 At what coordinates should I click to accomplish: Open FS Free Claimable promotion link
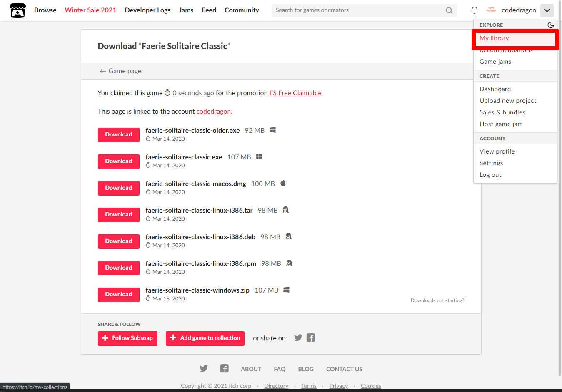[295, 93]
